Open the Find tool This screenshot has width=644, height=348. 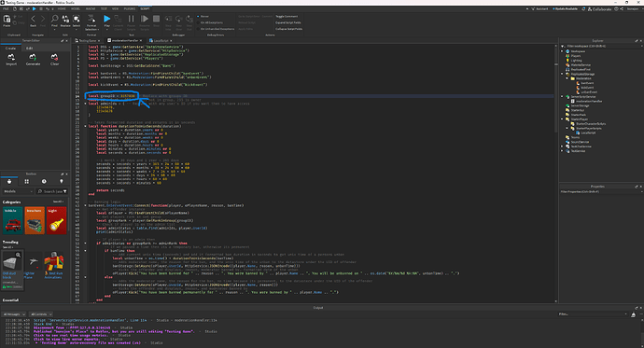[55, 21]
